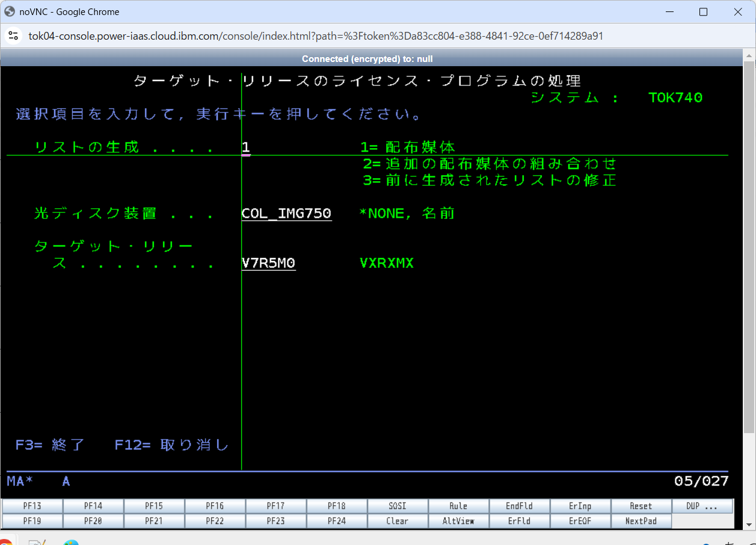Click the EndFld keypad button
Image resolution: width=756 pixels, height=545 pixels.
click(519, 506)
